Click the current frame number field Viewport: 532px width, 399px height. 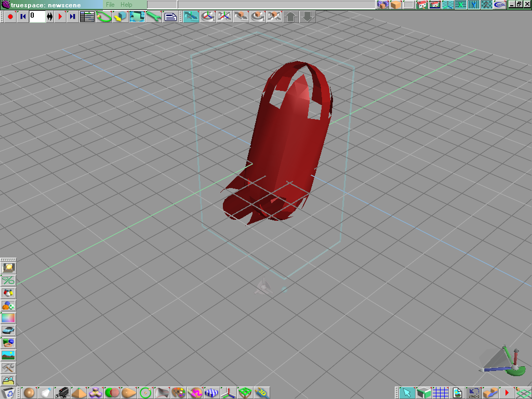37,16
